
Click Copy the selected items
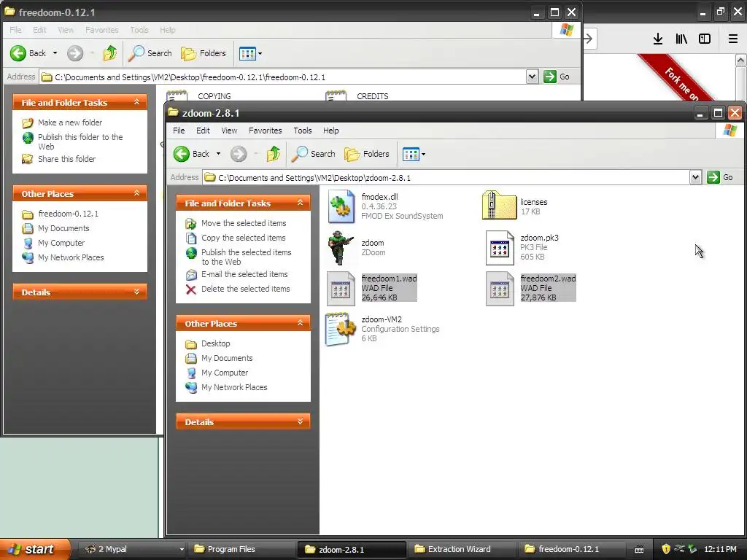click(x=243, y=238)
